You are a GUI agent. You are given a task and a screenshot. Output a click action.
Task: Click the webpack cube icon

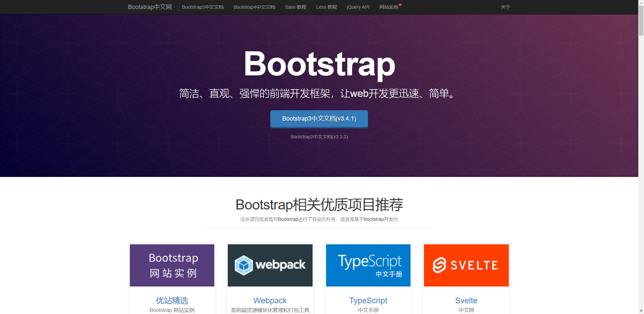(244, 265)
